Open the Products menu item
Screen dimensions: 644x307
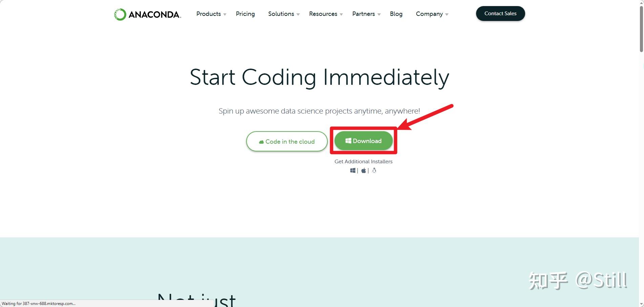point(209,14)
